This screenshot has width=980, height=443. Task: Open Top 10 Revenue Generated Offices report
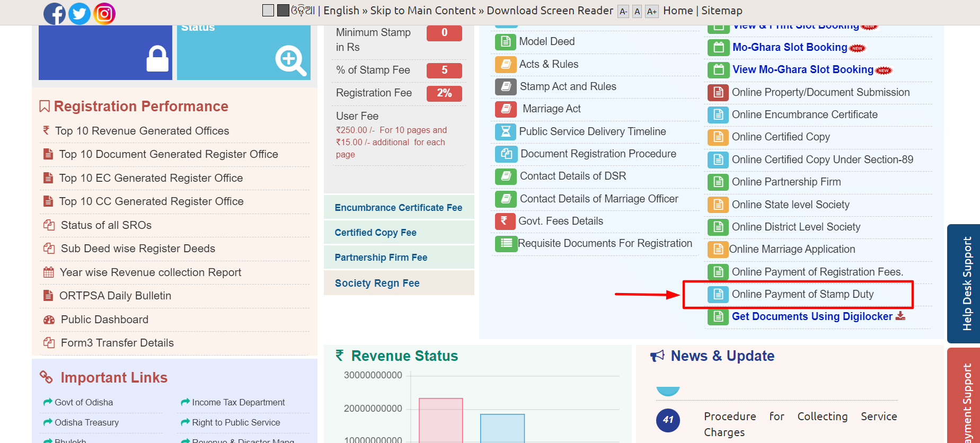point(142,131)
